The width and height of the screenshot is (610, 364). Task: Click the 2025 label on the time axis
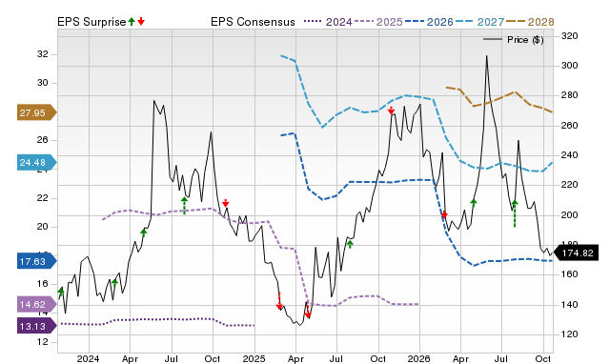254,358
